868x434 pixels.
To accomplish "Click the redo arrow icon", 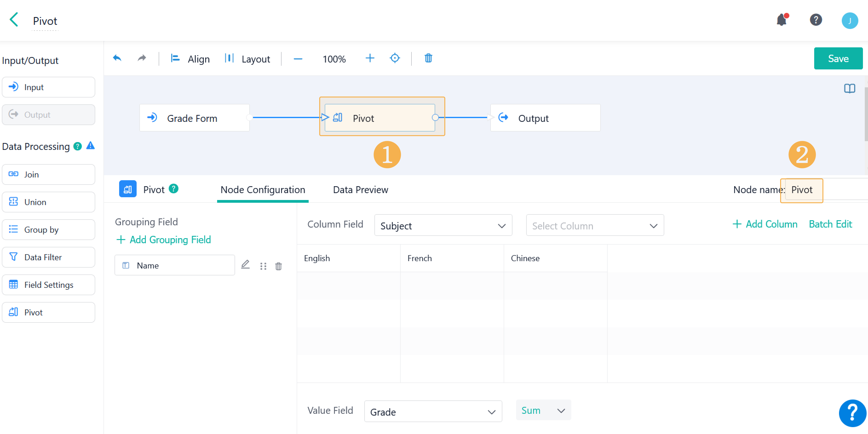I will (142, 58).
